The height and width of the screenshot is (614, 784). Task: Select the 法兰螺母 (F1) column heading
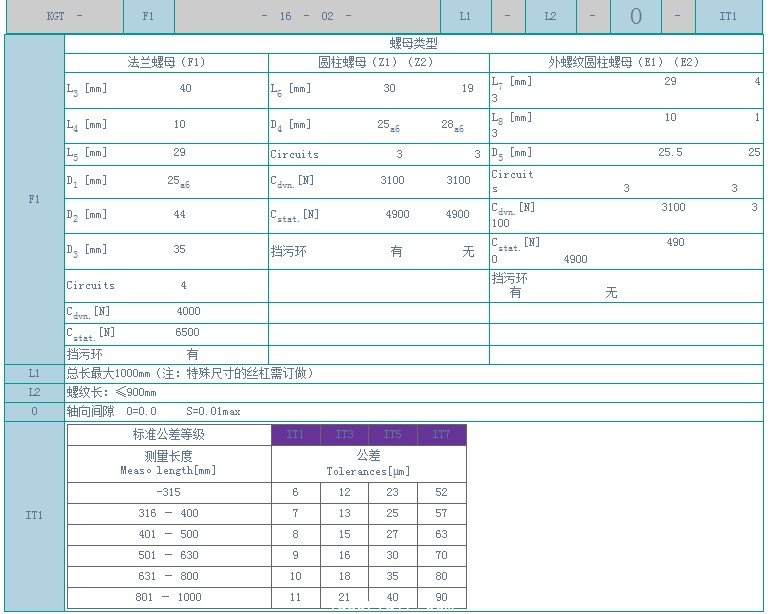[x=166, y=62]
